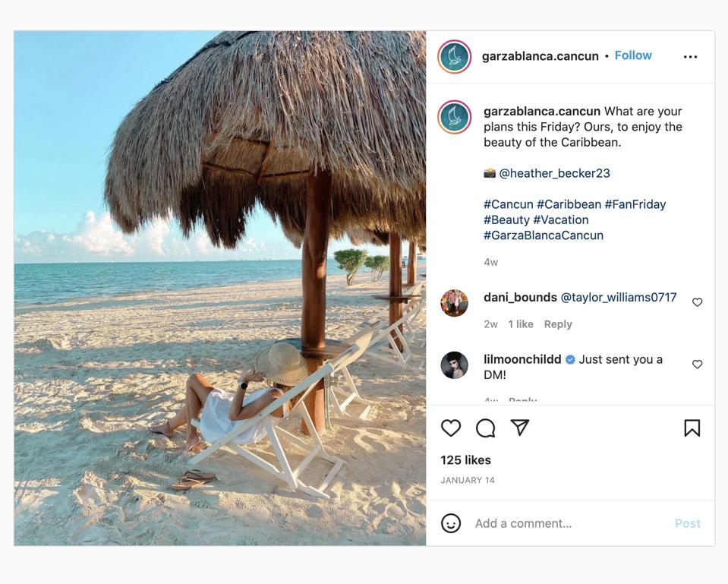This screenshot has height=584, width=728.
Task: Open the three-dot more options menu
Action: (x=690, y=57)
